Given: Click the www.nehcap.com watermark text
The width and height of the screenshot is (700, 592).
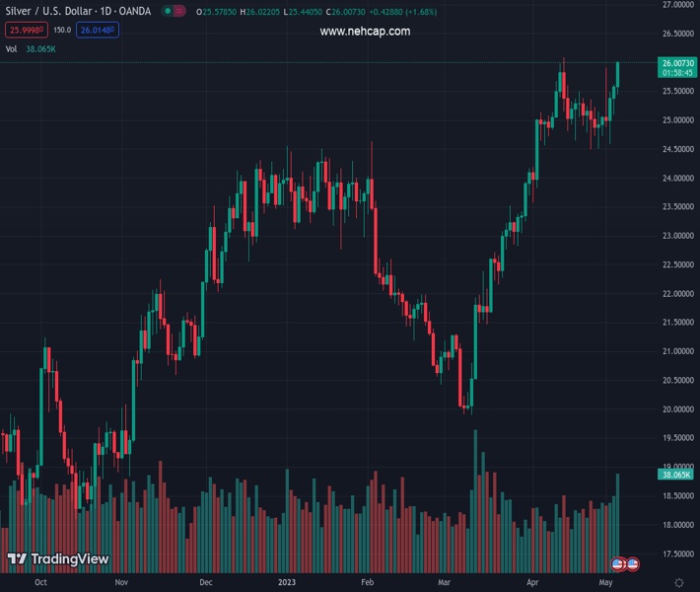Looking at the screenshot, I should click(x=365, y=32).
